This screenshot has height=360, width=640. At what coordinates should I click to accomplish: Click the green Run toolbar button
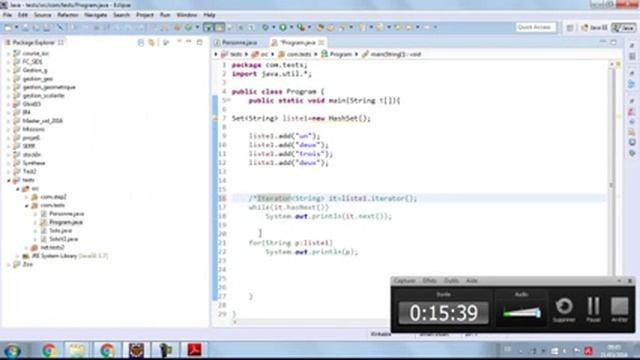(282, 27)
